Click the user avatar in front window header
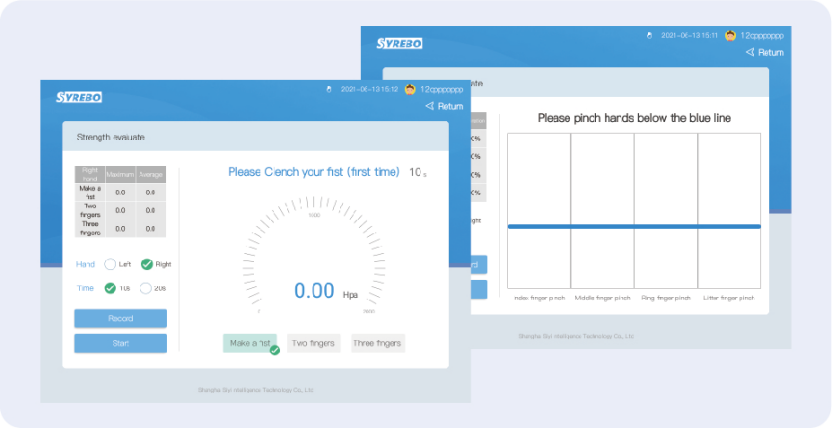This screenshot has height=428, width=832. click(410, 89)
